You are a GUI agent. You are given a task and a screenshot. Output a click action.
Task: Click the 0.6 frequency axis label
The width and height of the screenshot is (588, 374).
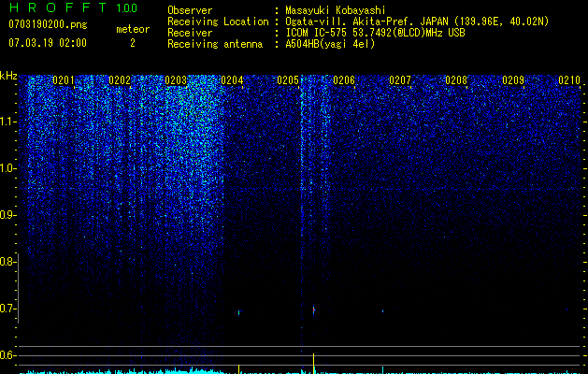click(7, 355)
